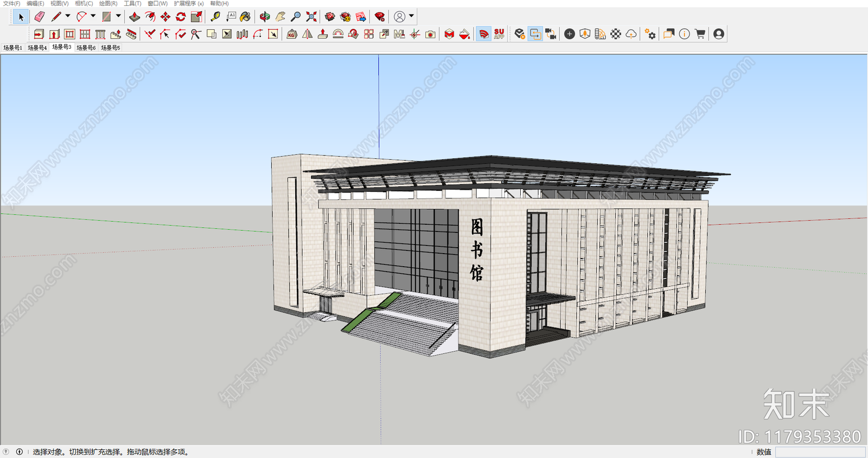Toggle the highlighted red wifi-signal plugin icon
The image size is (868, 458).
pos(483,34)
